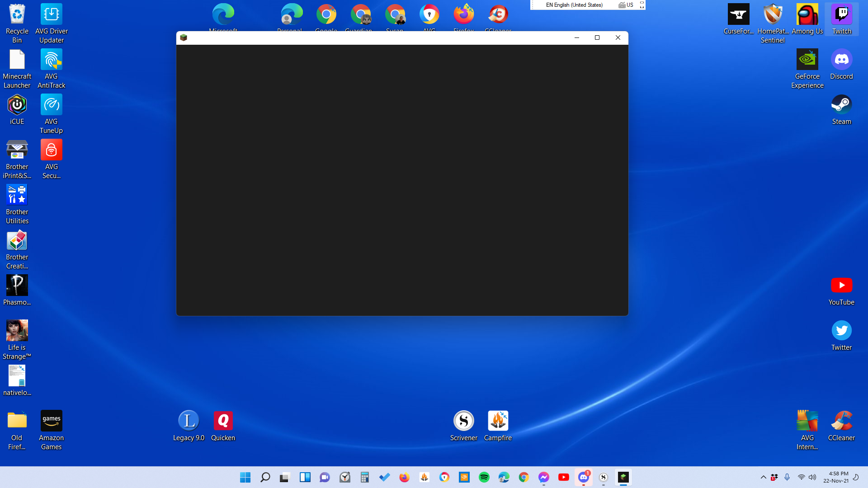868x488 pixels.
Task: Open Windows Start menu button
Action: coord(245,477)
